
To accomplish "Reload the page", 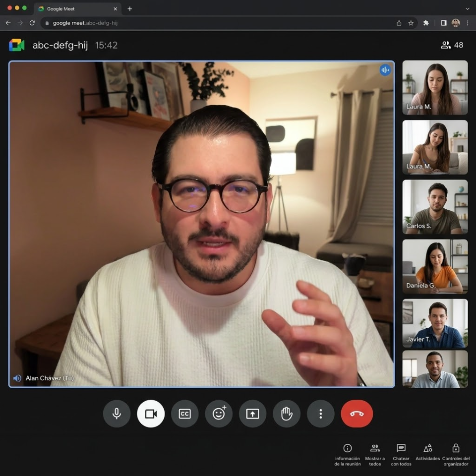I will point(32,23).
